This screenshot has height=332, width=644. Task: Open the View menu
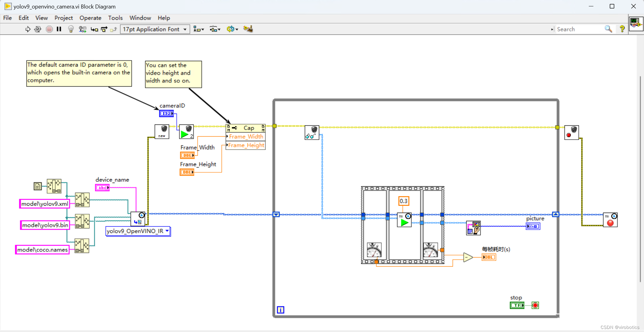(42, 18)
